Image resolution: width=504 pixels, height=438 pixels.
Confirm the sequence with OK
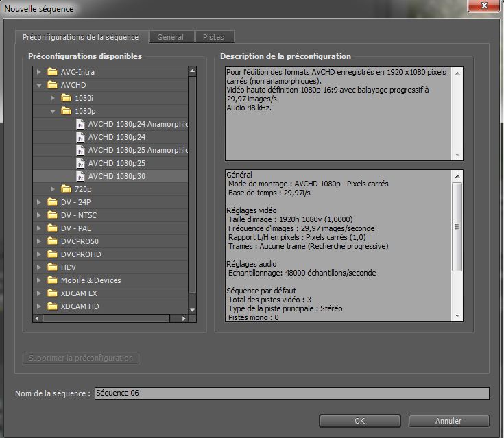pos(360,421)
